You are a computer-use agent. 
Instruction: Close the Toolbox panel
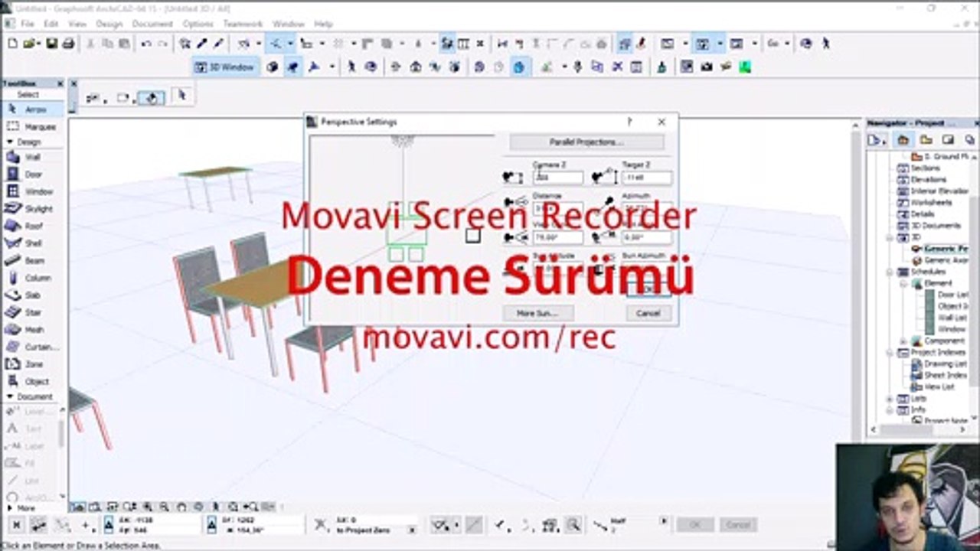point(60,83)
